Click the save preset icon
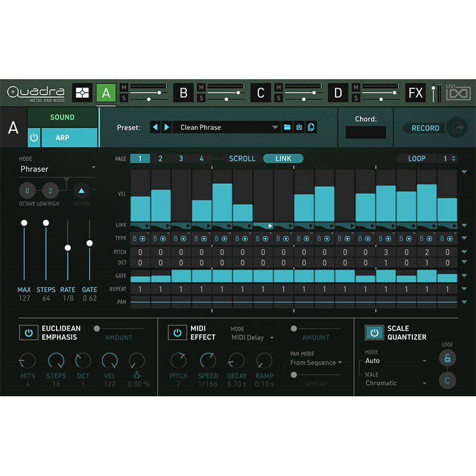Viewport: 476px width, 476px height. point(299,127)
